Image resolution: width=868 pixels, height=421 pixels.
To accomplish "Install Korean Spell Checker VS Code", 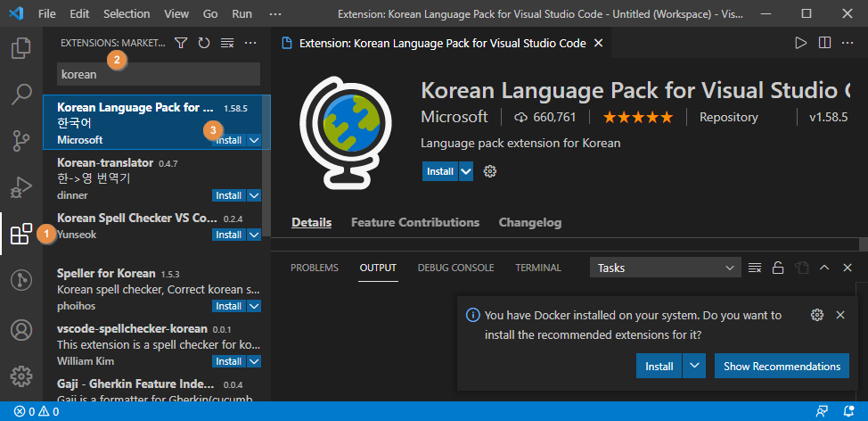I will tap(229, 235).
